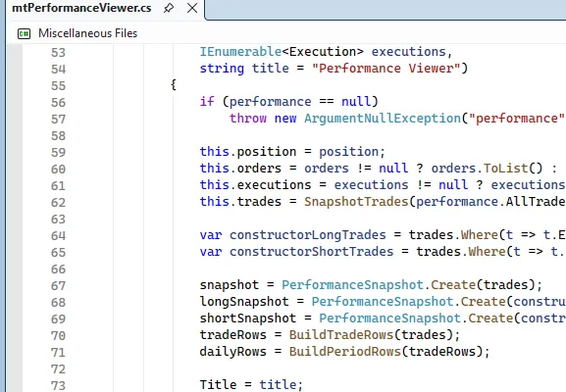
Task: Click 'Title = title;' on line 73
Action: 251,385
